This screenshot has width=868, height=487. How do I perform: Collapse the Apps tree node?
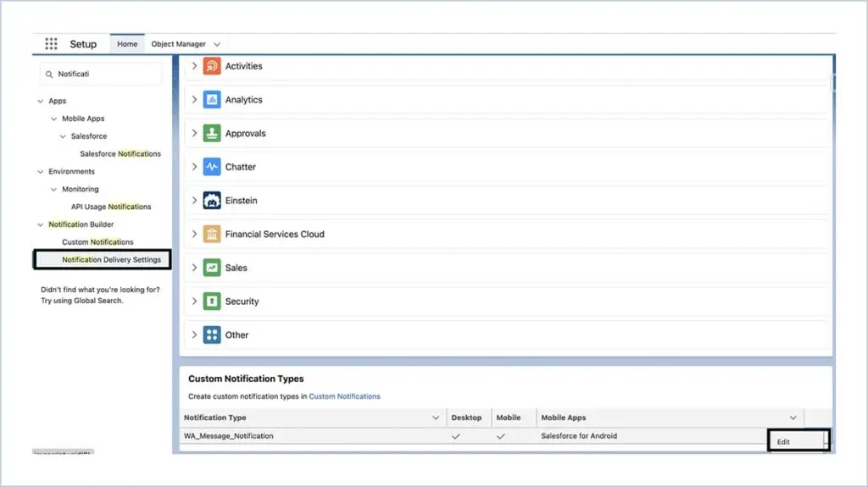click(41, 102)
